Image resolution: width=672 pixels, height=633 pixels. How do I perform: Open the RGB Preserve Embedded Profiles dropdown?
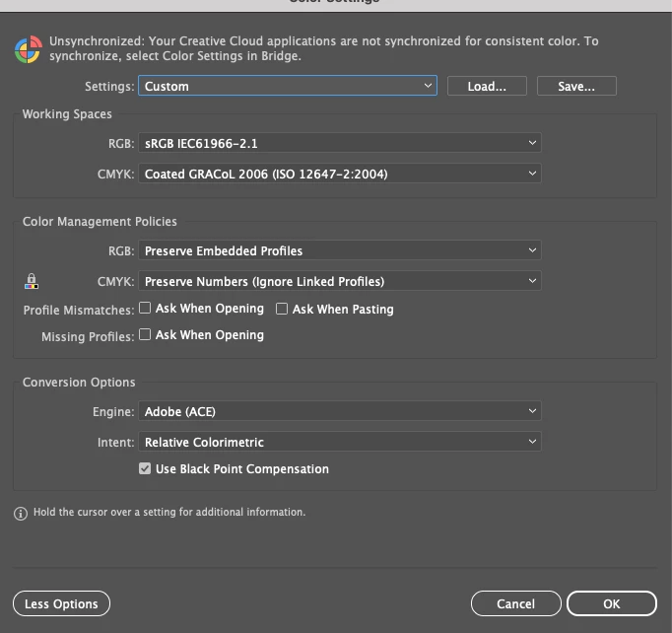tap(339, 250)
